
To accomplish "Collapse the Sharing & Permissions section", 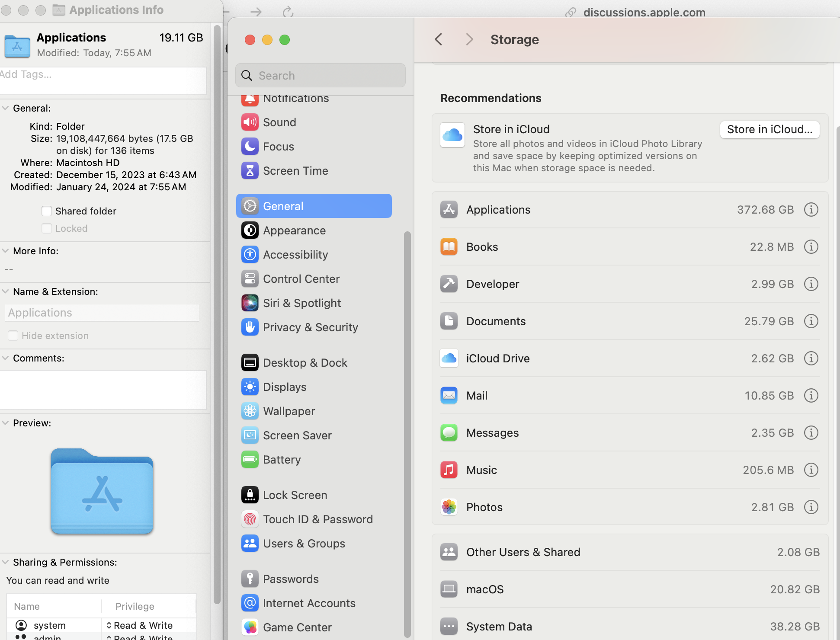I will (x=6, y=562).
